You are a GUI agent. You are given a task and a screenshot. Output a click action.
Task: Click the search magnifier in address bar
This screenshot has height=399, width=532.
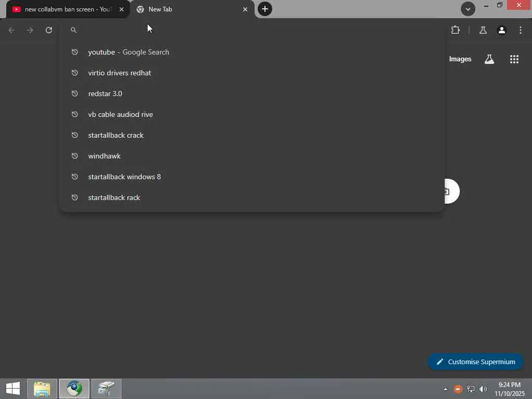click(x=74, y=30)
